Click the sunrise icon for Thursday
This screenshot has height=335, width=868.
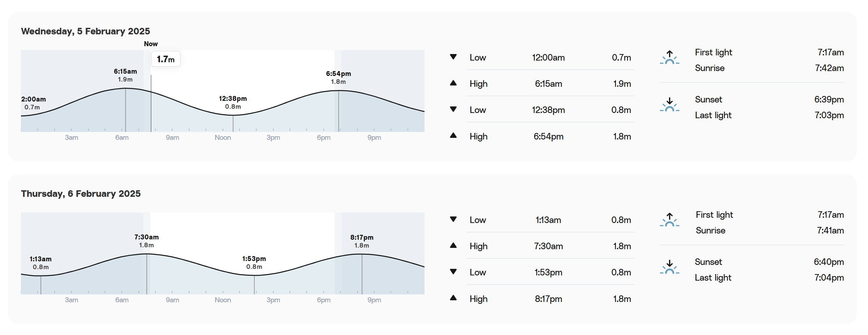pos(669,220)
